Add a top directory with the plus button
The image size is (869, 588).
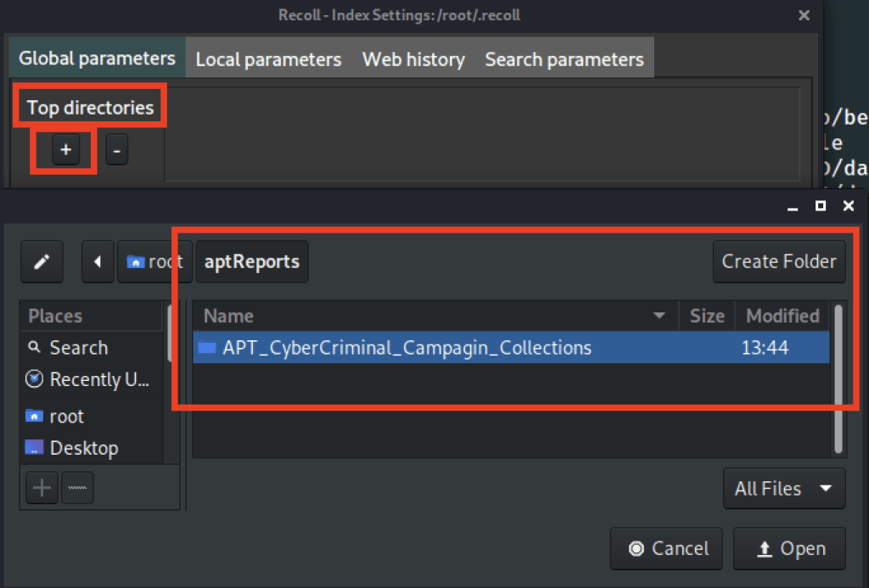coord(65,150)
